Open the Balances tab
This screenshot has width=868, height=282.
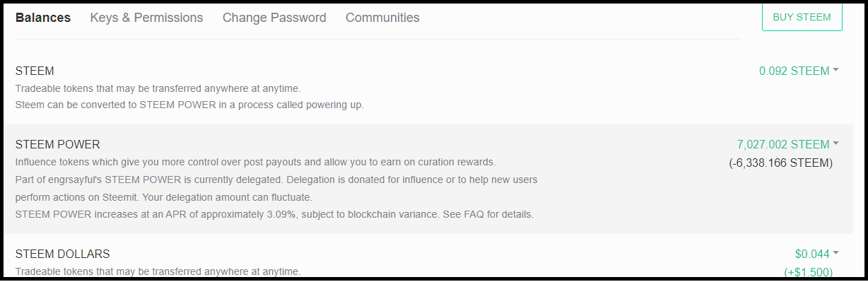point(43,18)
